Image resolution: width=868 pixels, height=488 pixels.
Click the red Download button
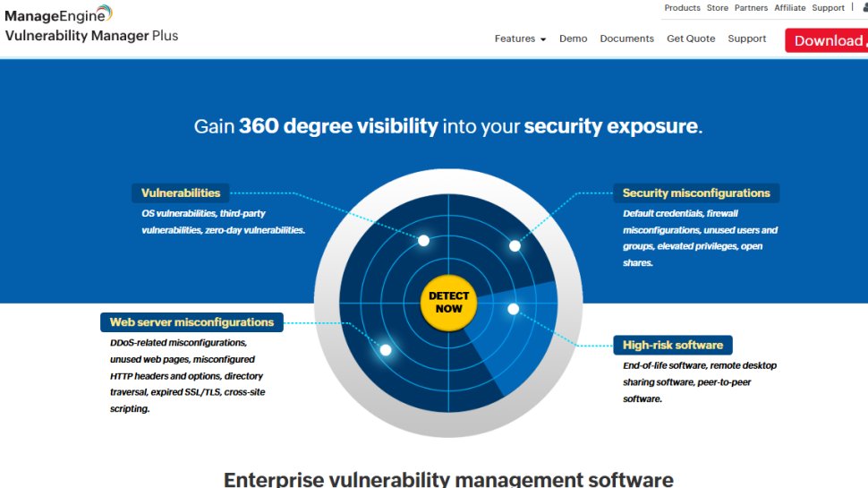[x=827, y=40]
